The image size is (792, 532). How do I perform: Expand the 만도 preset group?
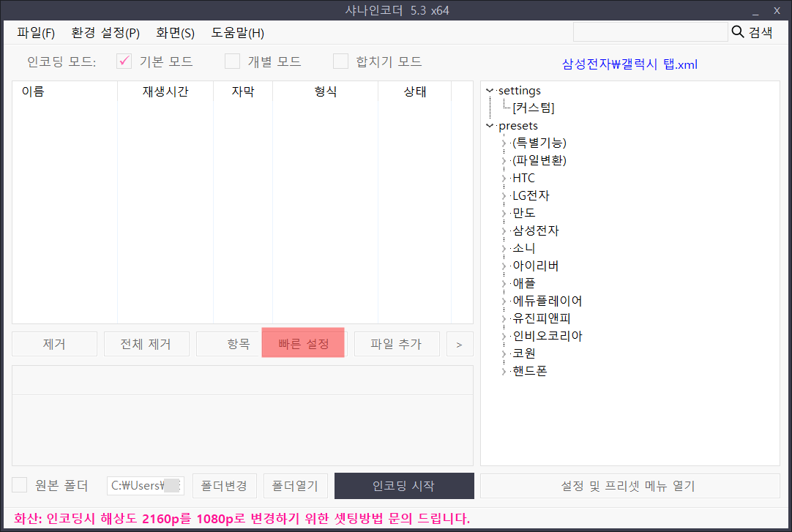pyautogui.click(x=504, y=213)
